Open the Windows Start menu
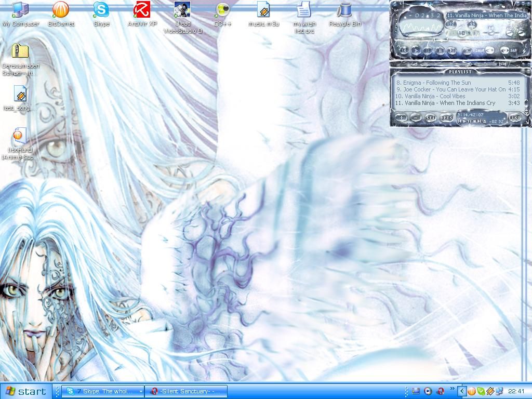The image size is (532, 399). (x=26, y=391)
